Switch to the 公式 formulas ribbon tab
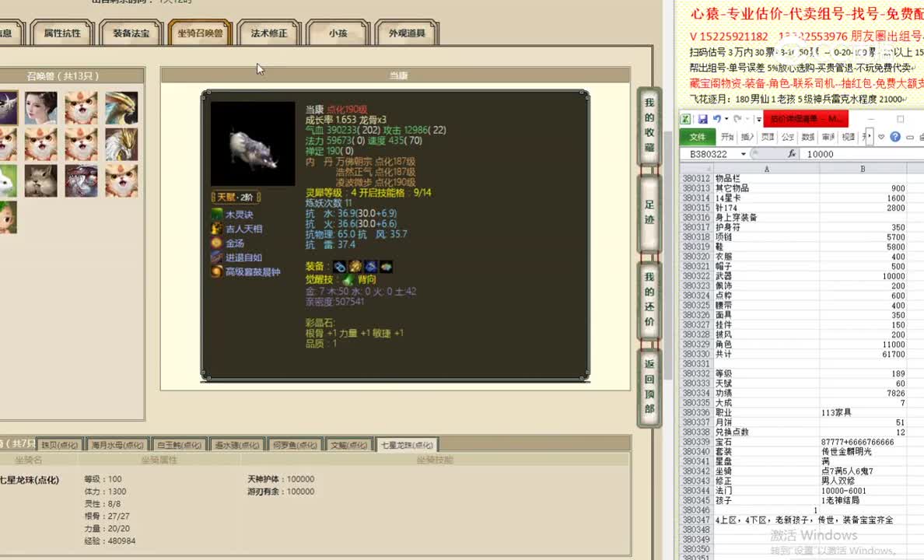The height and width of the screenshot is (560, 924). (x=788, y=137)
